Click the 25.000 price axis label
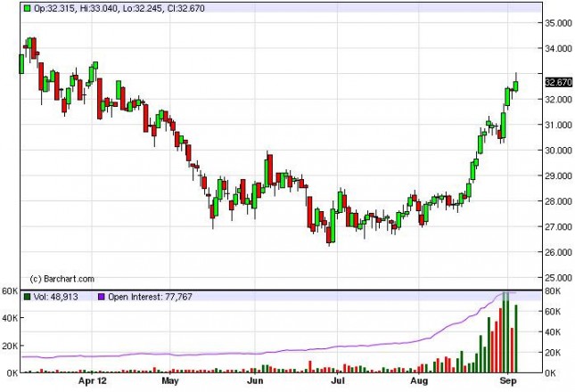This screenshot has height=392, width=575. click(x=558, y=278)
